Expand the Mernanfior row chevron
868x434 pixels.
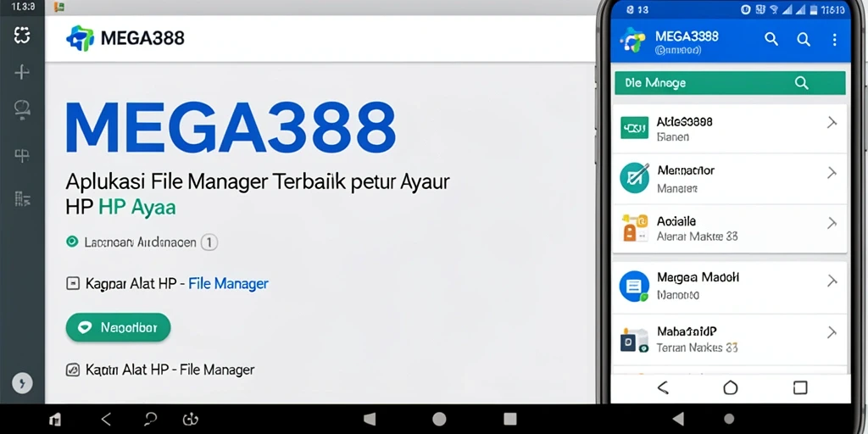[x=832, y=173]
